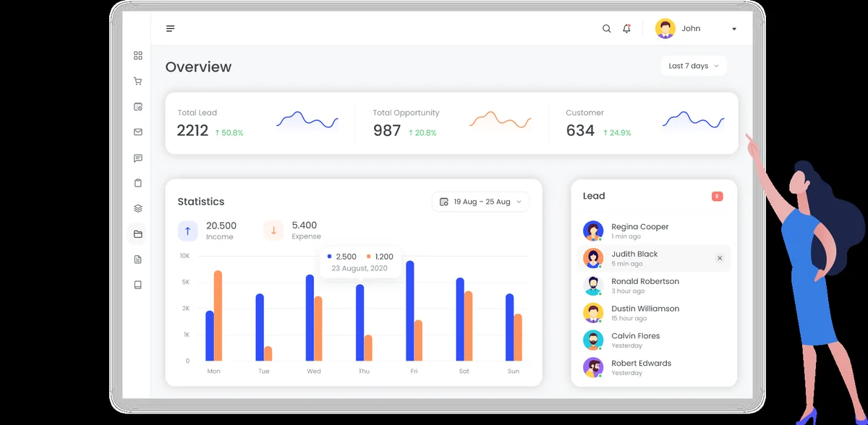The width and height of the screenshot is (868, 425).
Task: Click the Income up-arrow button
Action: click(x=187, y=231)
